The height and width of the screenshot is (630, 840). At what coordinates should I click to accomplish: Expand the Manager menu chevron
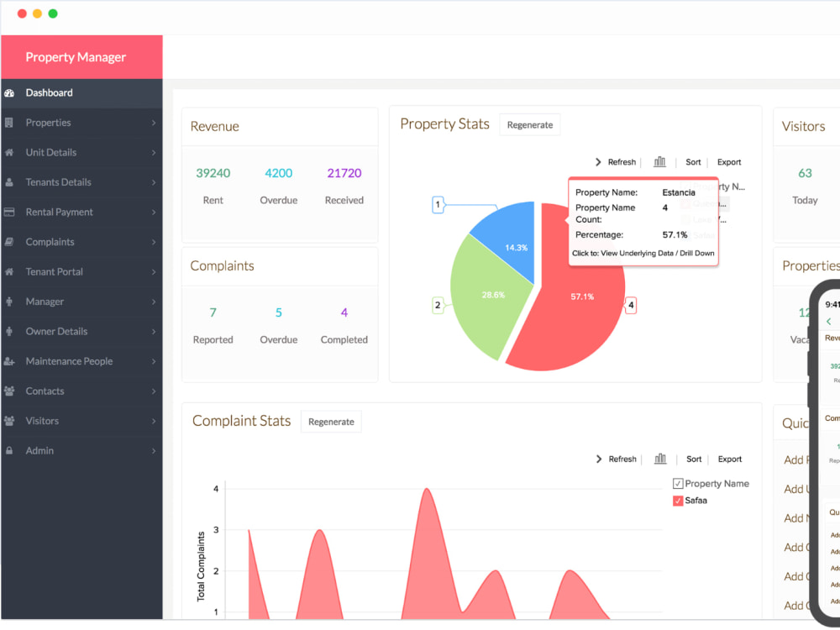coord(153,302)
